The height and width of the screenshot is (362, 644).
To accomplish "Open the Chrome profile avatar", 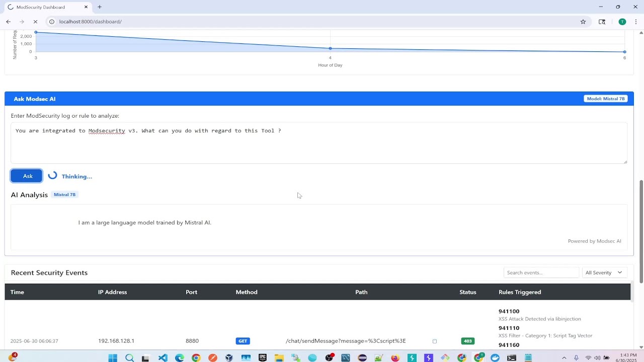I will pyautogui.click(x=622, y=22).
